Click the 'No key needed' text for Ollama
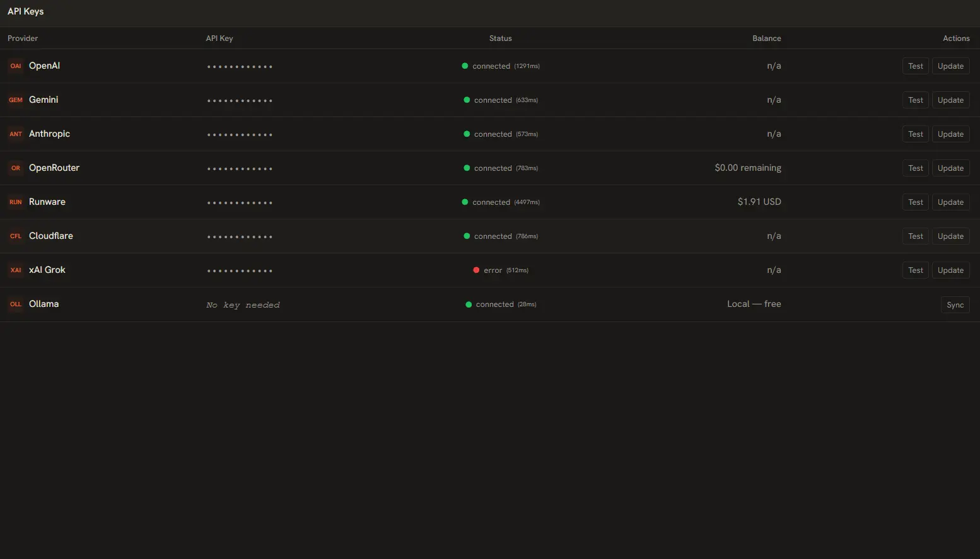Image resolution: width=980 pixels, height=559 pixels. 243,305
